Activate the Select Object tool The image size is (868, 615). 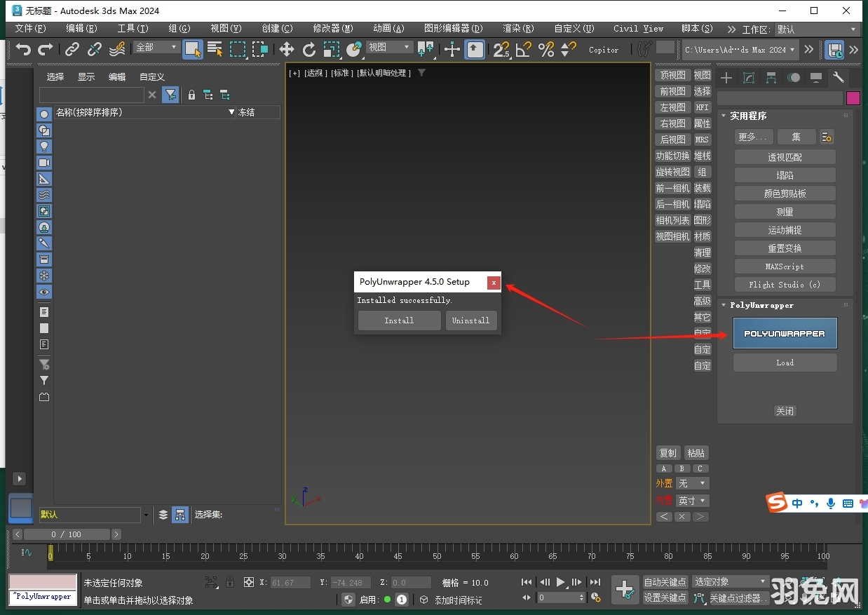point(192,50)
